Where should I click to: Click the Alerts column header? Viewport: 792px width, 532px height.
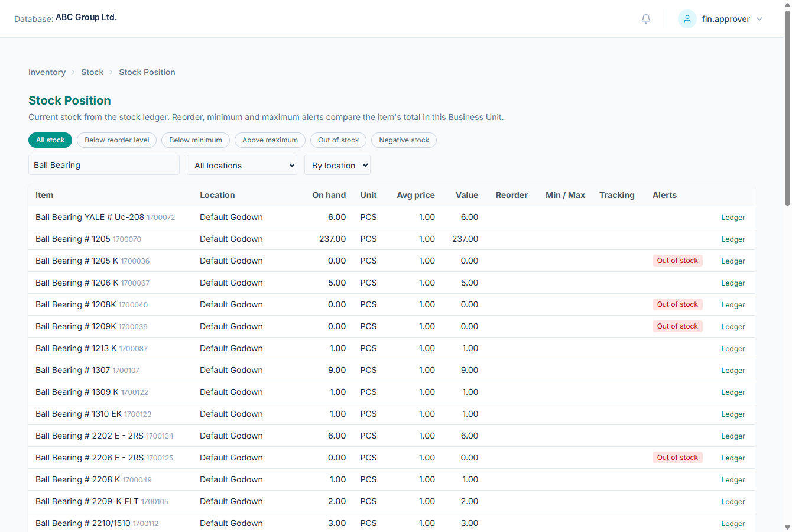point(664,195)
